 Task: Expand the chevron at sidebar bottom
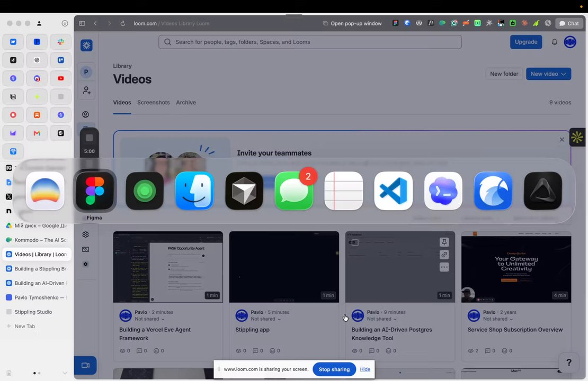pyautogui.click(x=65, y=373)
